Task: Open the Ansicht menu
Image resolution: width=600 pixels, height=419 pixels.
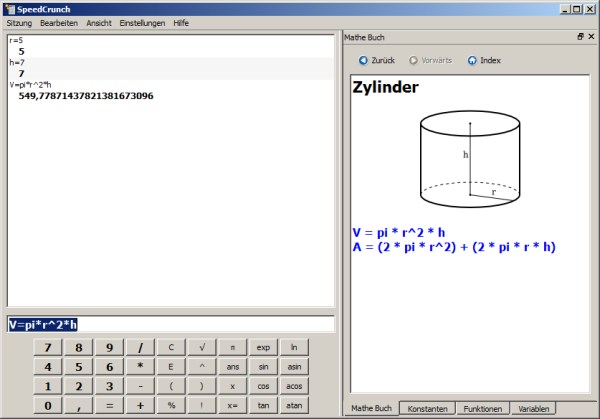Action: pos(99,23)
